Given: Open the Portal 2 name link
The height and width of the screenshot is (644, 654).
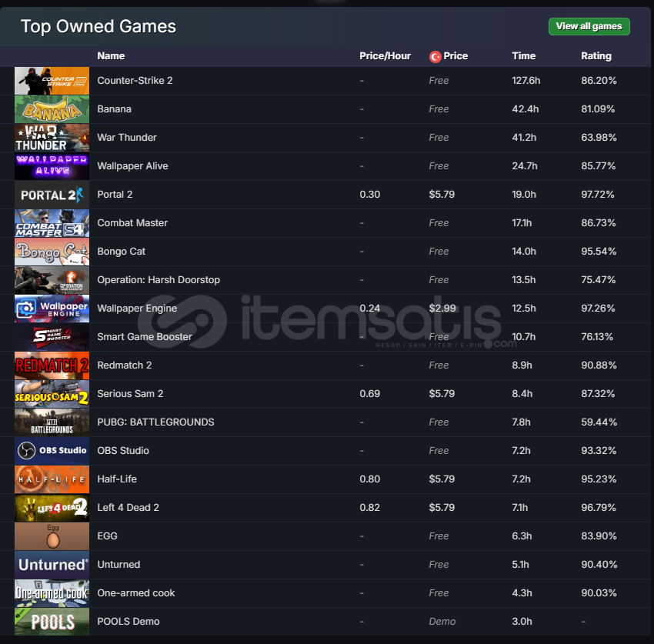Looking at the screenshot, I should click(x=115, y=195).
